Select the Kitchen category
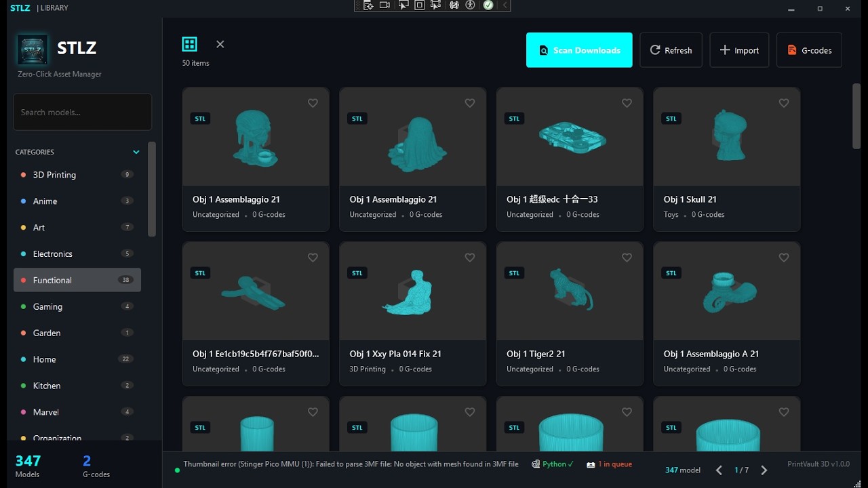Screen dimensions: 868x488 click(x=77, y=386)
